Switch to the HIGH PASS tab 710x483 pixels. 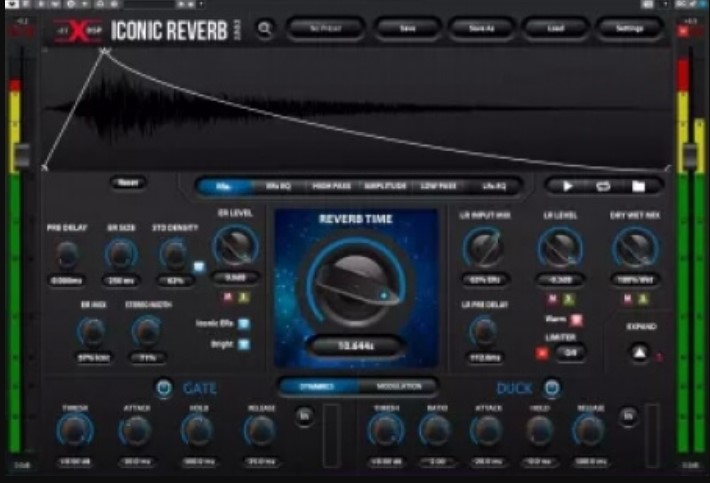[331, 186]
